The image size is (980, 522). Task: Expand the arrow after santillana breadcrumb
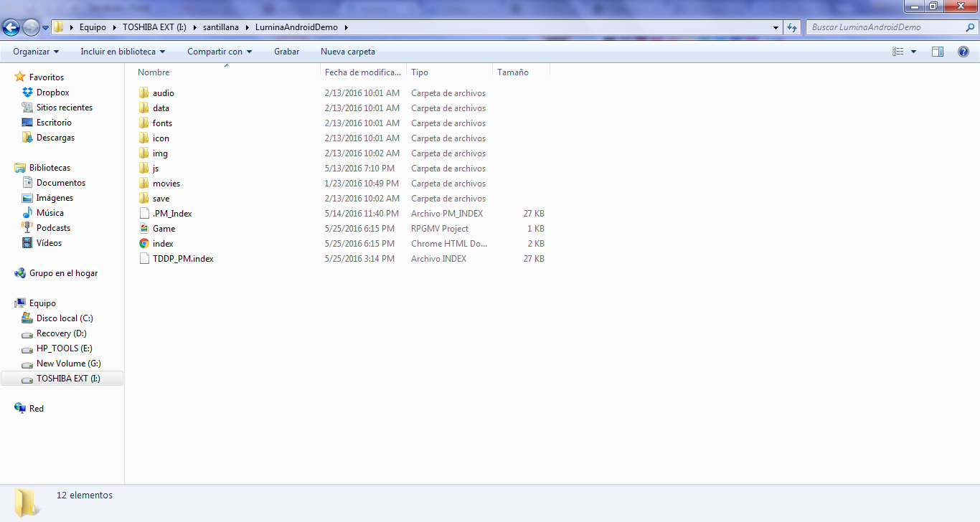[247, 27]
